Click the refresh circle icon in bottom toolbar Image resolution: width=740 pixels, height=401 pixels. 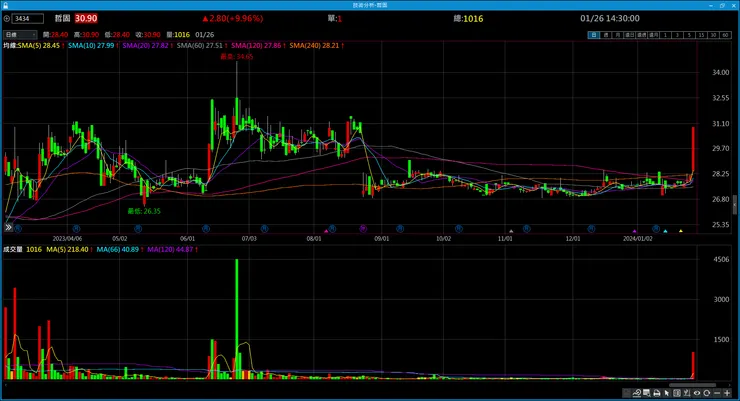pos(706,393)
